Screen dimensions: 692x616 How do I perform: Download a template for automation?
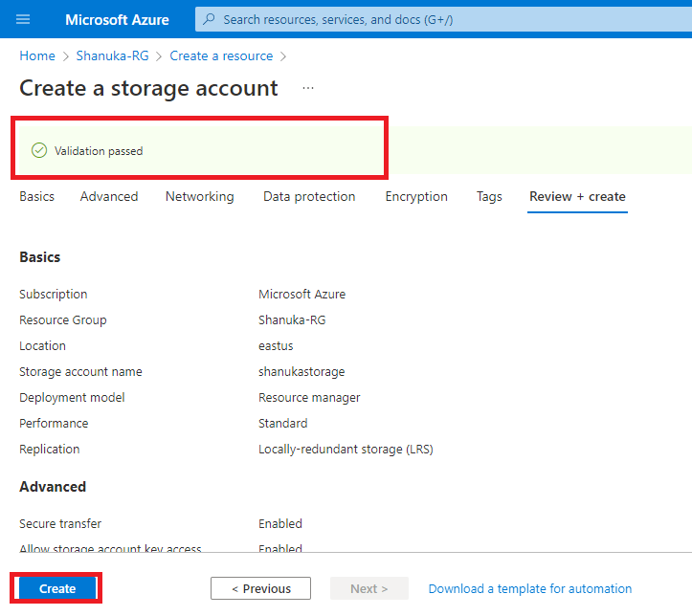coord(530,588)
